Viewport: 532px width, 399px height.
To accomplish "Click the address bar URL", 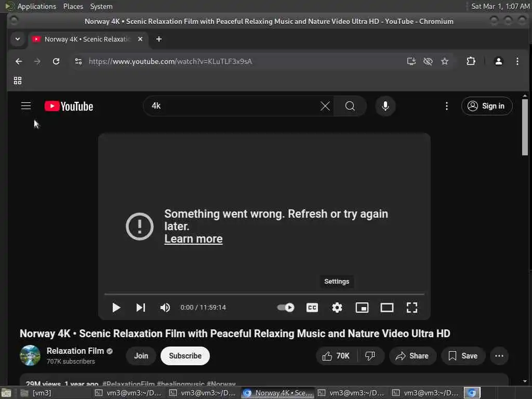I will (x=170, y=61).
